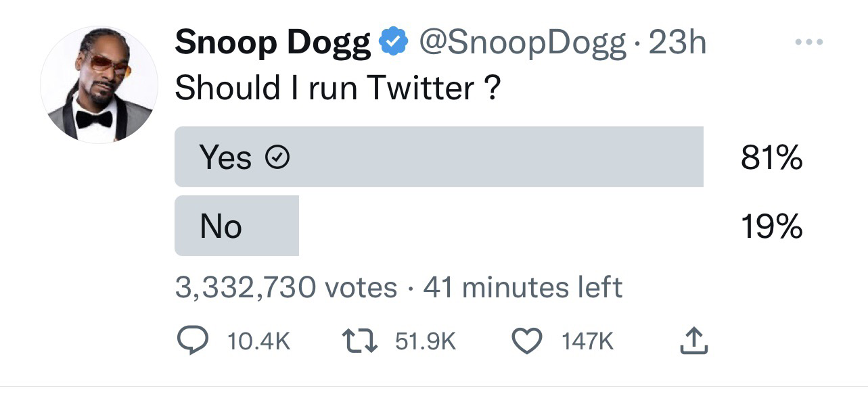Screen dimensions: 868x394
Task: Open Snoop Dogg's profile picture
Action: pos(99,84)
